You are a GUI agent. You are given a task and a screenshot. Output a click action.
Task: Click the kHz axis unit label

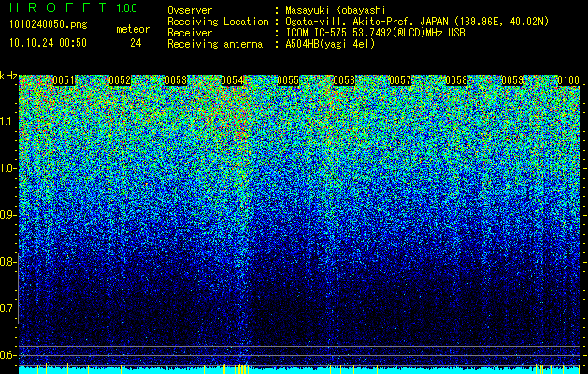[x=8, y=76]
